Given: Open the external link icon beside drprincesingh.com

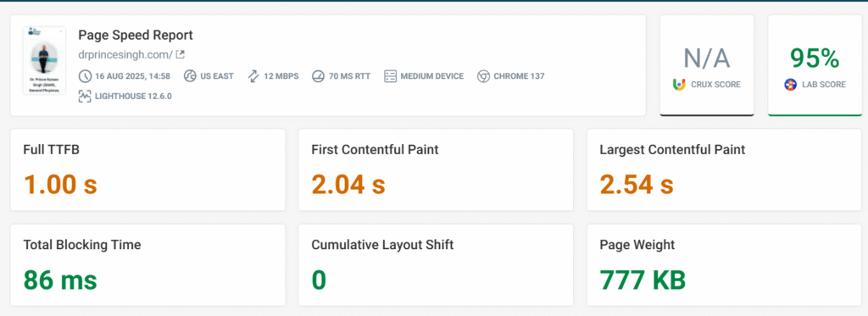Looking at the screenshot, I should pos(181,55).
